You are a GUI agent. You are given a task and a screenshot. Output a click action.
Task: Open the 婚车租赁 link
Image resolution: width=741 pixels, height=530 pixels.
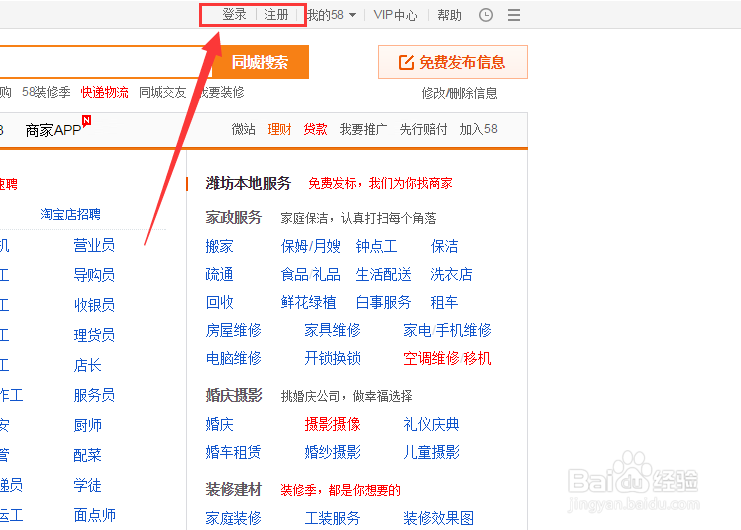pyautogui.click(x=233, y=452)
